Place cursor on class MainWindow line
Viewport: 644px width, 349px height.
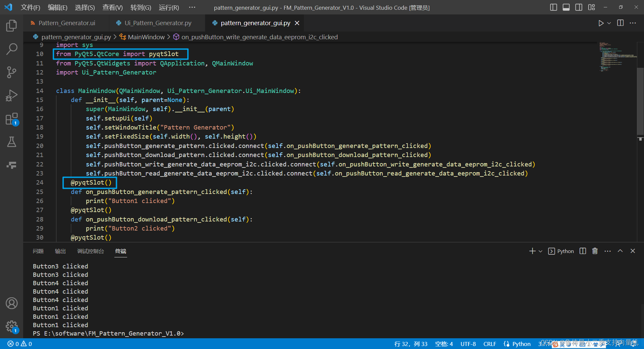(178, 91)
